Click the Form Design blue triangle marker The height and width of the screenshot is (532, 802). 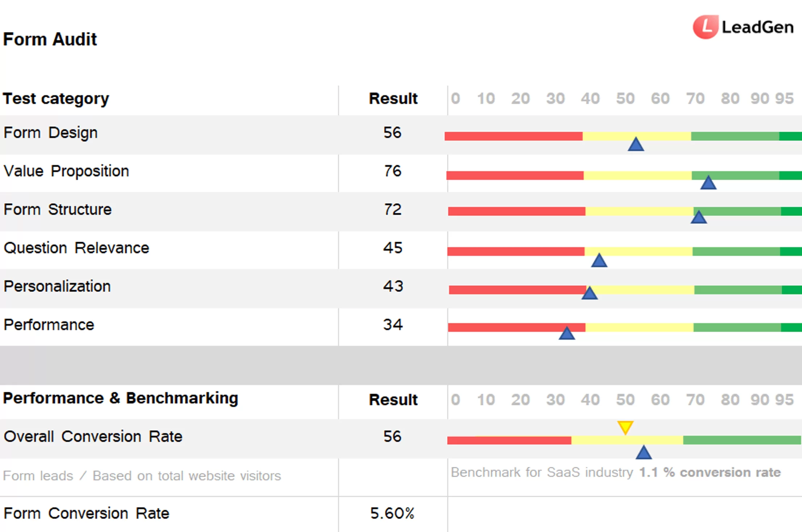coord(636,144)
